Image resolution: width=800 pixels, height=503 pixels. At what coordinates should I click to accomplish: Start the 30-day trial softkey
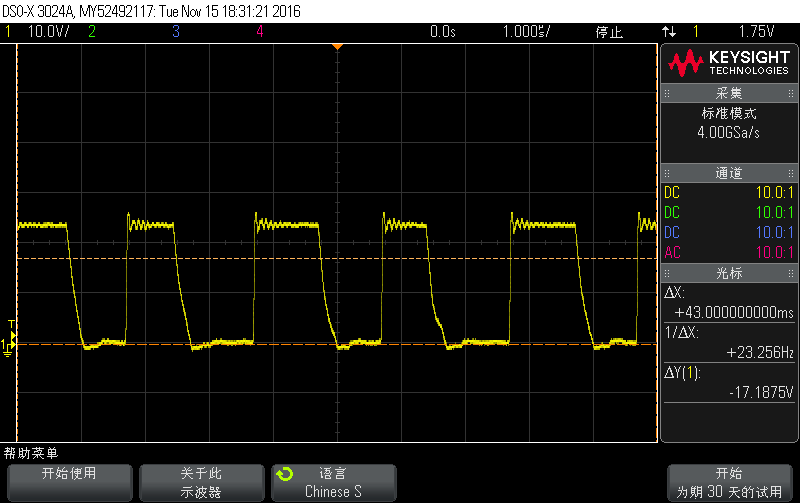730,482
